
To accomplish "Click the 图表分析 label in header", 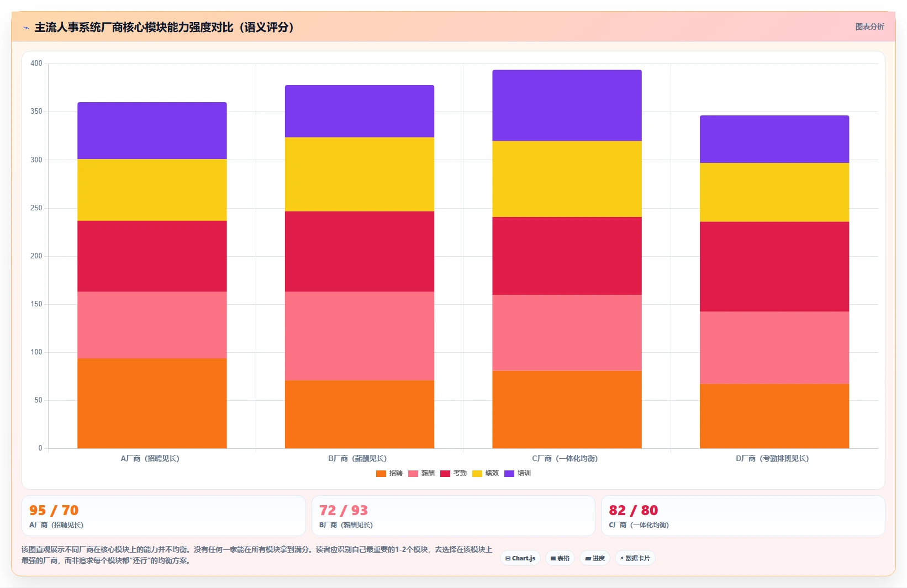I will point(869,27).
